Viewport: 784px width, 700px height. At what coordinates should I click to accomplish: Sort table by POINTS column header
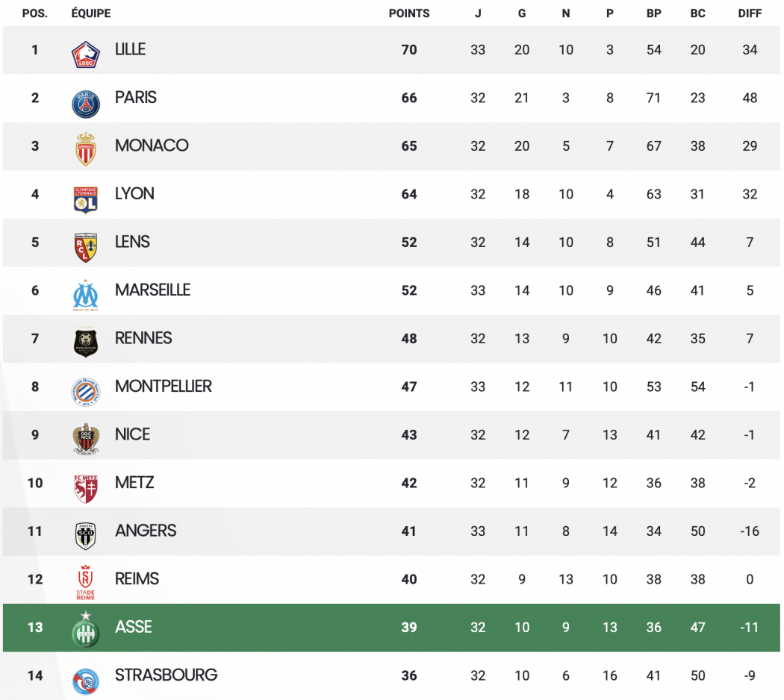click(x=409, y=13)
